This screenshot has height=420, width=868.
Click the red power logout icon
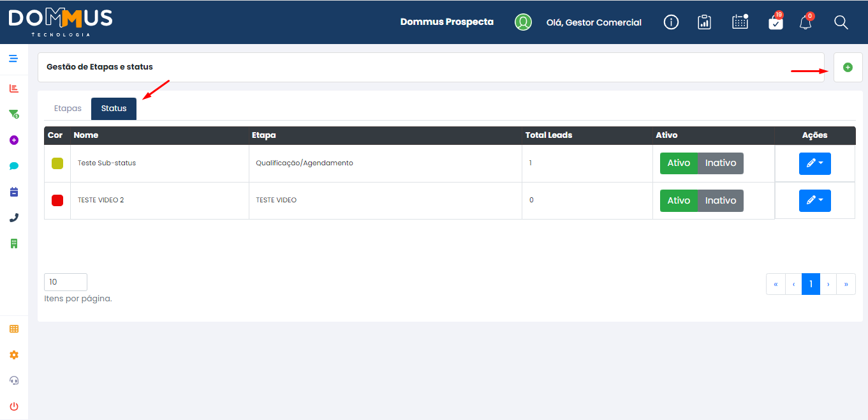(x=14, y=406)
